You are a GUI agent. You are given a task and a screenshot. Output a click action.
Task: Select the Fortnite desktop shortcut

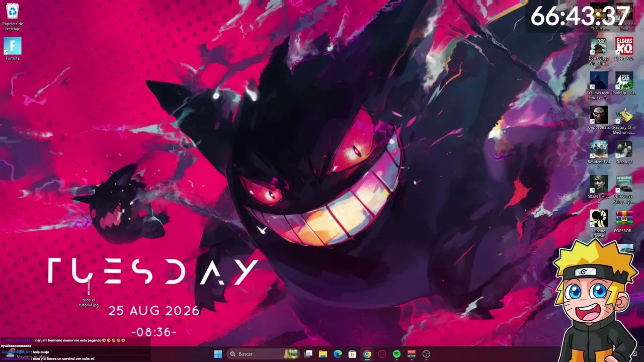pyautogui.click(x=13, y=49)
